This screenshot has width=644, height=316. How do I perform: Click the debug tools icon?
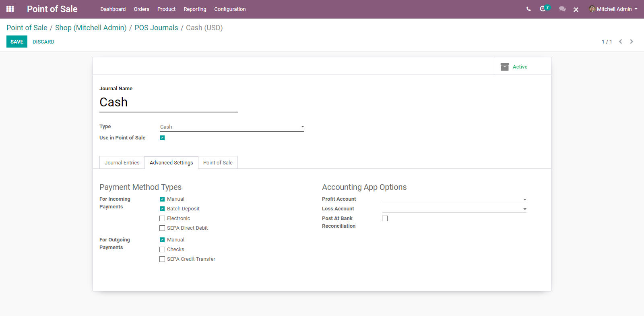(576, 9)
